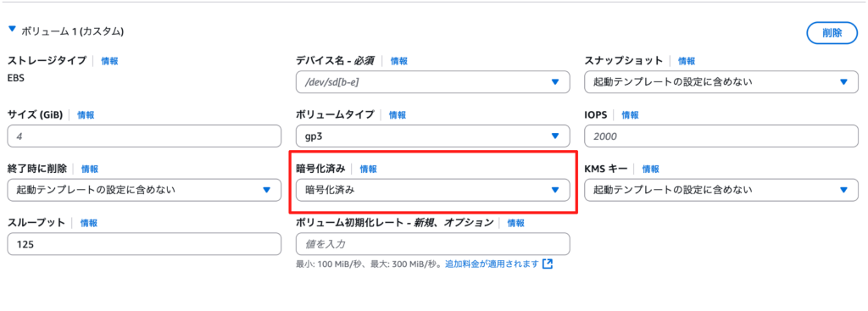Click the サイズ (GiB) input field

click(x=144, y=136)
